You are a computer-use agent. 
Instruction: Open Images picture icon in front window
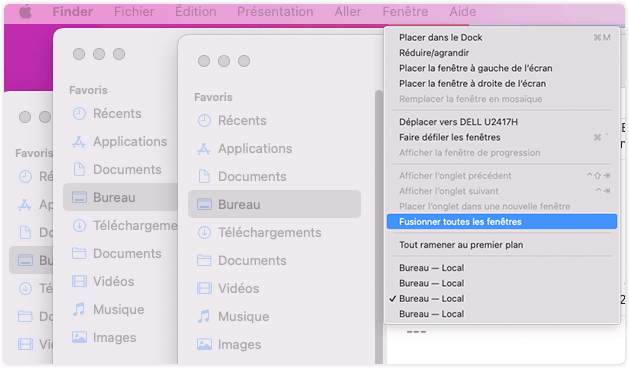coord(204,344)
